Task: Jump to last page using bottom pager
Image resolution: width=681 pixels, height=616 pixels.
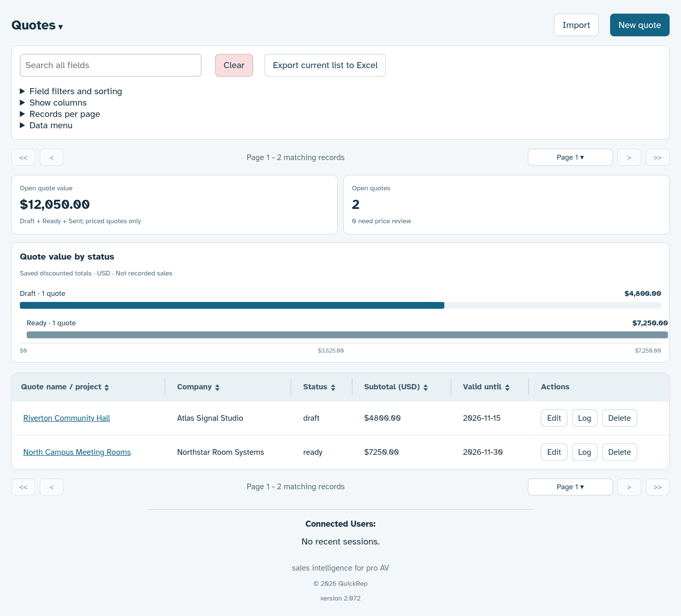Action: [658, 487]
